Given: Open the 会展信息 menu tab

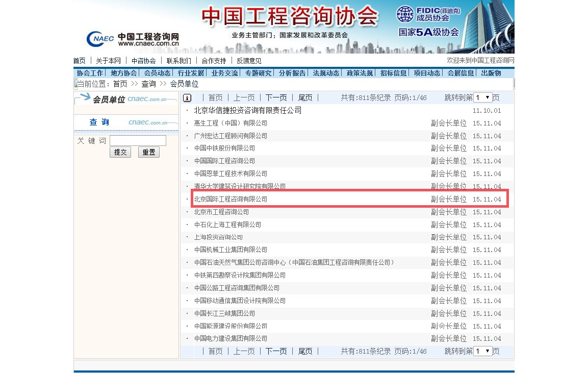Looking at the screenshot, I should coord(461,73).
